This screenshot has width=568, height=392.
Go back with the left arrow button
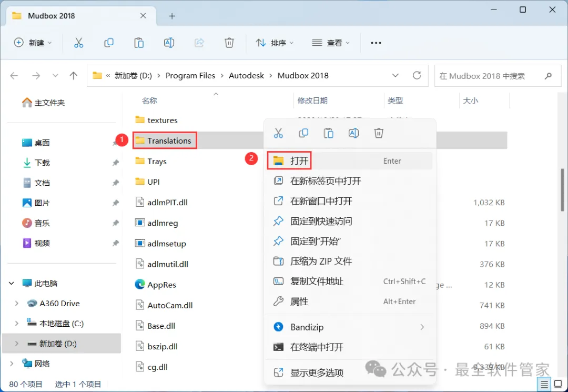[14, 76]
